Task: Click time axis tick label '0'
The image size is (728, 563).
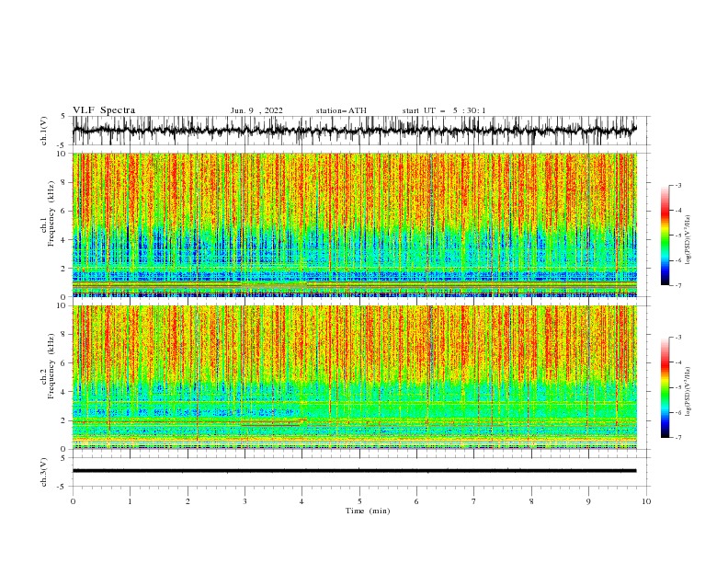Action: [x=73, y=501]
